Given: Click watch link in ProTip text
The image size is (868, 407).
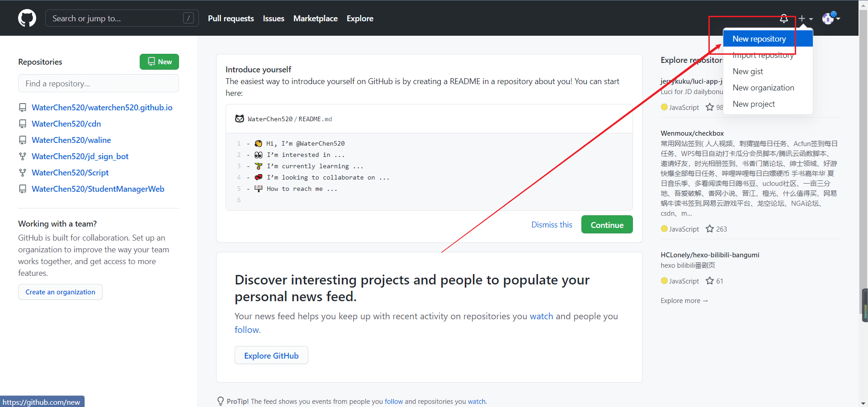Looking at the screenshot, I should pos(476,402).
